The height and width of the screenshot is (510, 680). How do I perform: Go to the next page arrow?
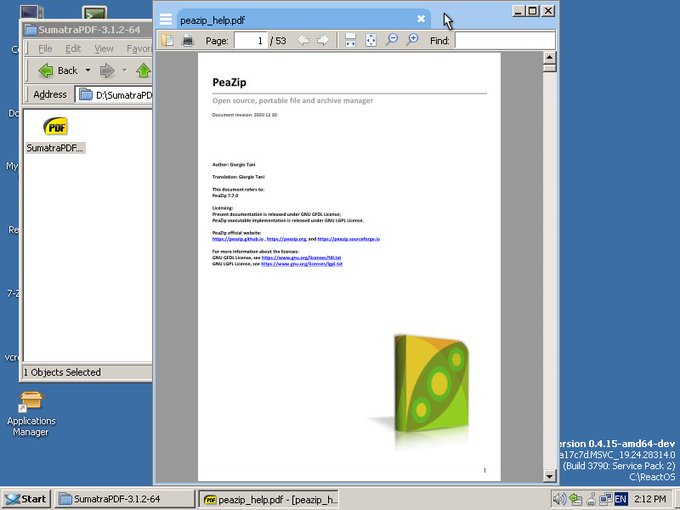[323, 40]
